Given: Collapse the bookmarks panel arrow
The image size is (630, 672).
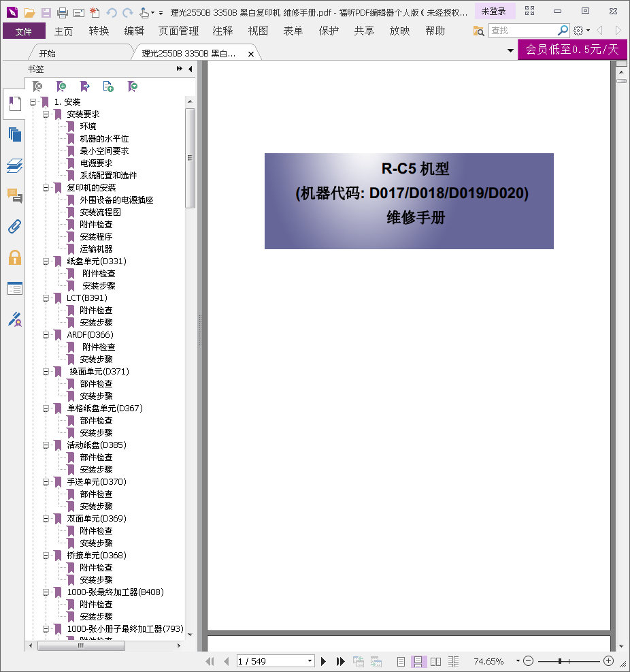Looking at the screenshot, I should point(190,69).
